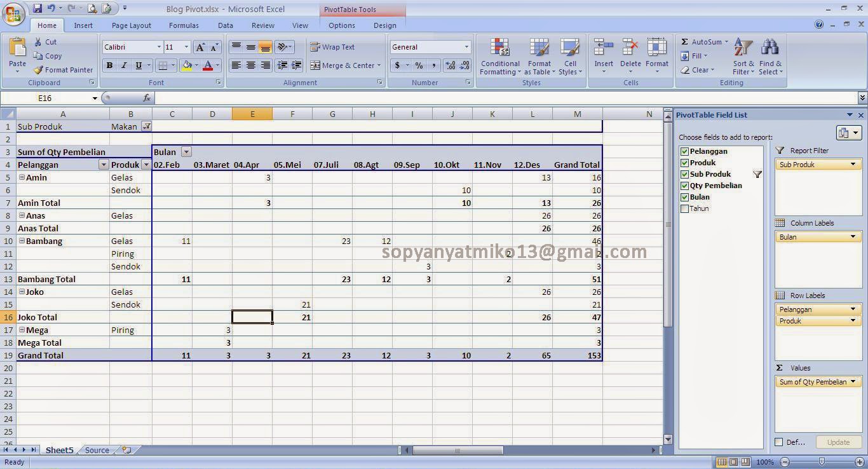Click Merge & Center
The height and width of the screenshot is (469, 868).
click(344, 65)
